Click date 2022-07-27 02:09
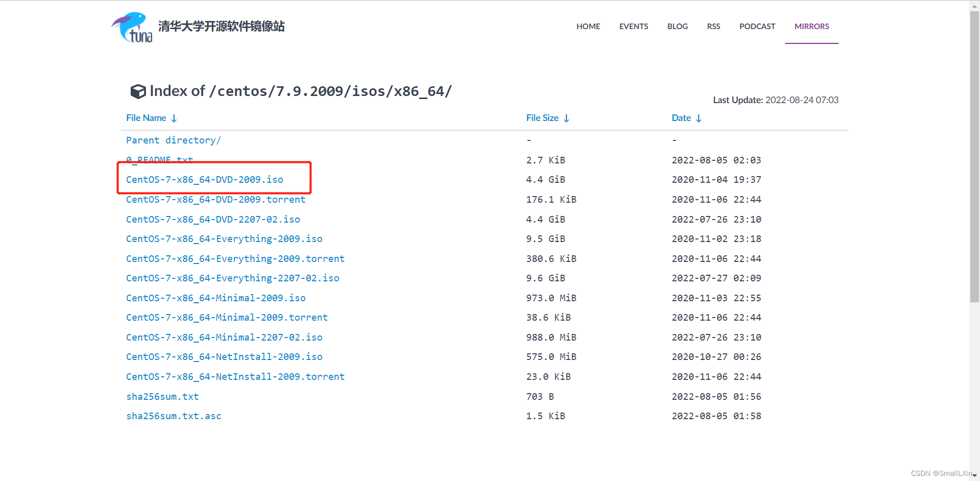The image size is (980, 481). pyautogui.click(x=716, y=278)
